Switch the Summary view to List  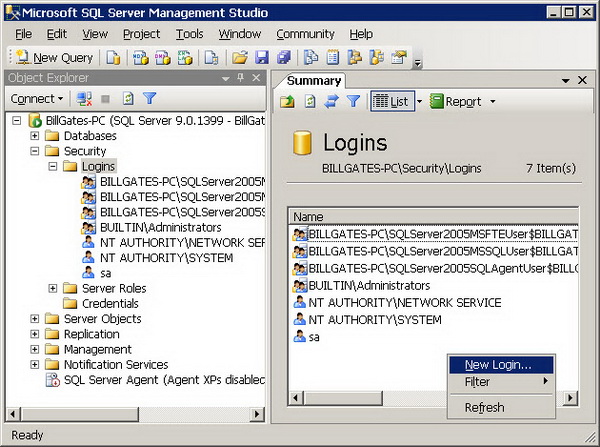[x=392, y=102]
